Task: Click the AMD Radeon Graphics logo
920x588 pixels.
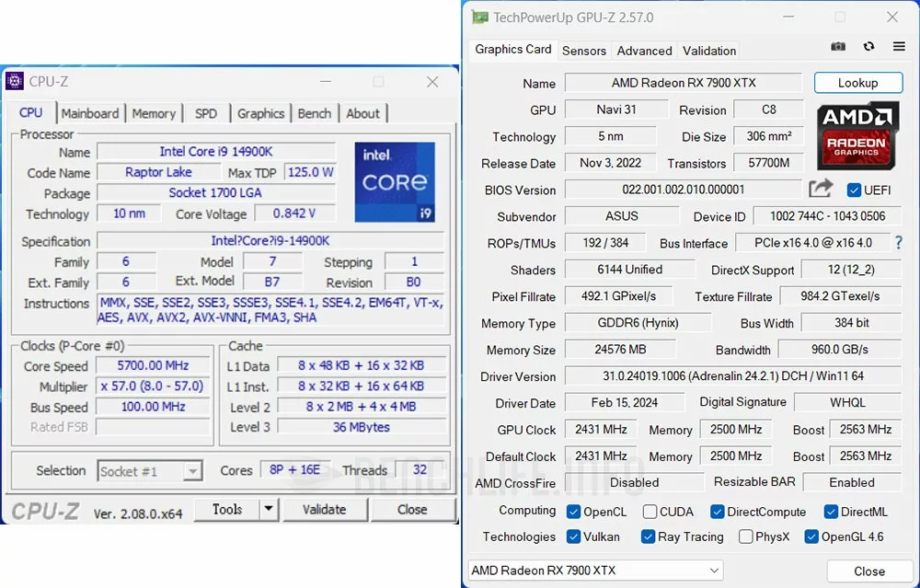Action: click(857, 135)
